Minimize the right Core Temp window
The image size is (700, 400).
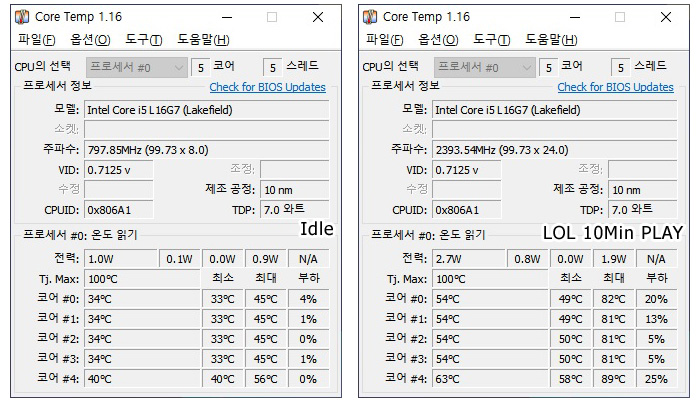575,17
